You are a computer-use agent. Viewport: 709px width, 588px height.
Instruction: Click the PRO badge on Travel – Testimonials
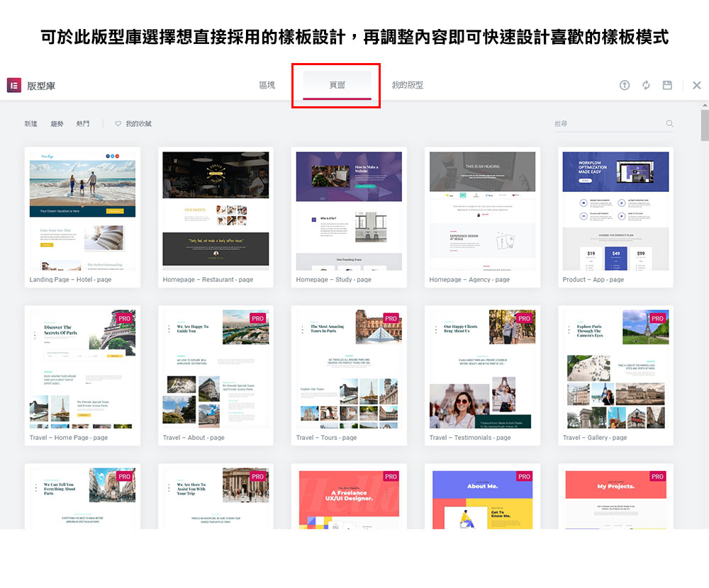pyautogui.click(x=524, y=319)
